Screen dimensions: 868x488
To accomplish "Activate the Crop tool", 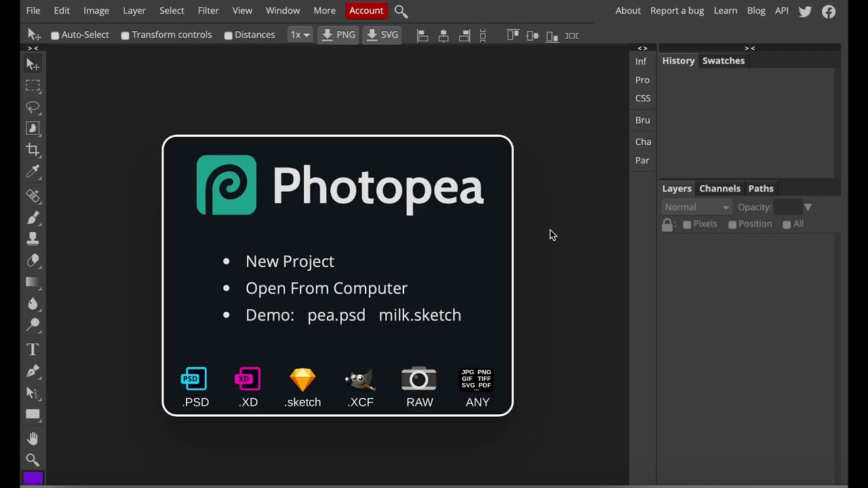I will point(33,150).
